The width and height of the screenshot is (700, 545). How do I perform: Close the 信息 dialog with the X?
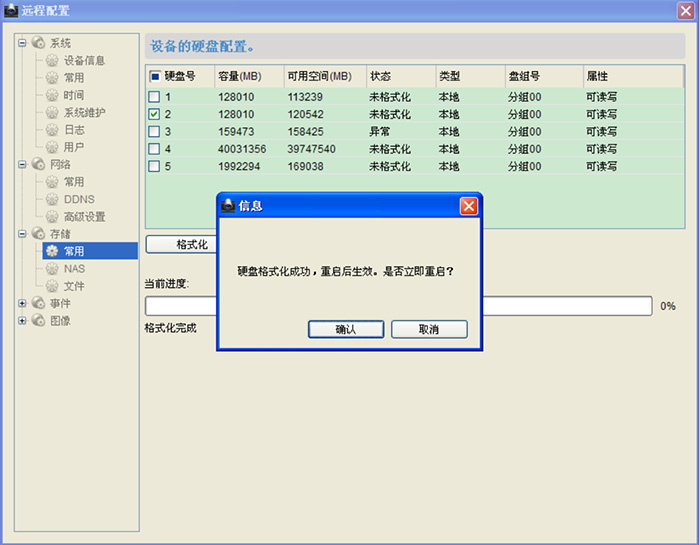coord(468,206)
